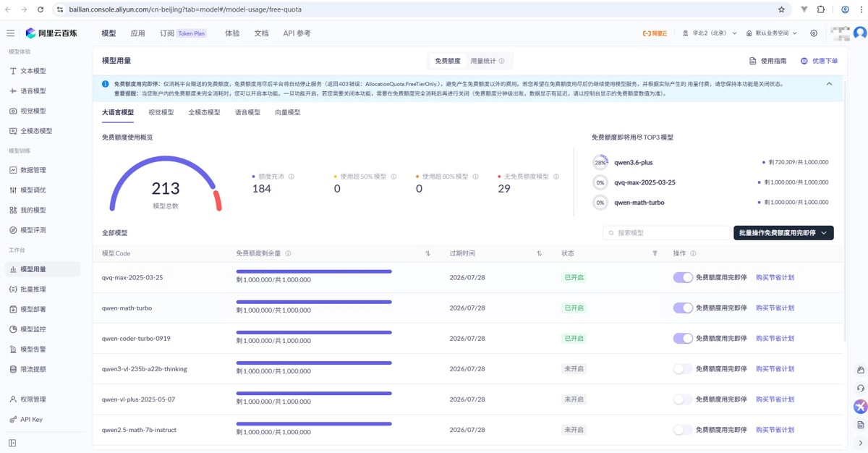
Task: Click the 模型调优 sidebar icon
Action: pyautogui.click(x=13, y=190)
